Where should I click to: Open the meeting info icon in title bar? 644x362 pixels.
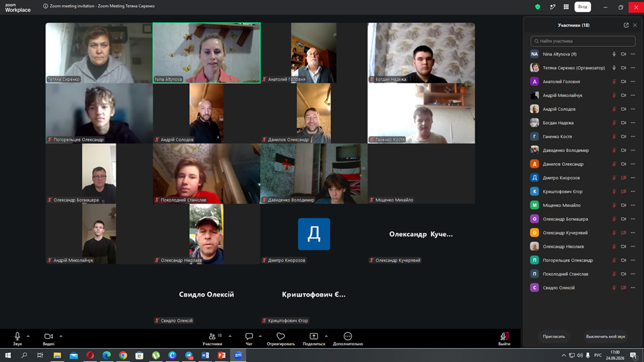click(x=45, y=6)
